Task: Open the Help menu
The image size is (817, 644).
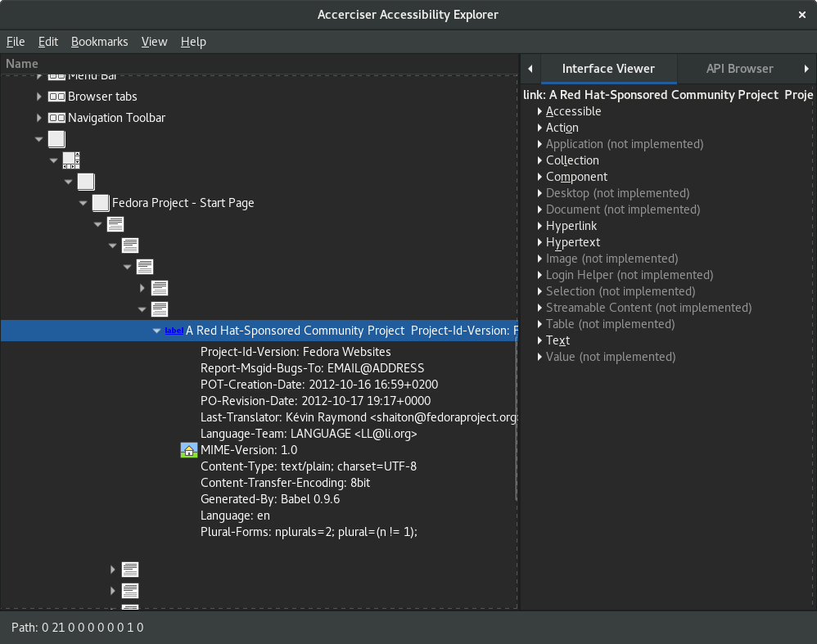Action: click(x=193, y=42)
